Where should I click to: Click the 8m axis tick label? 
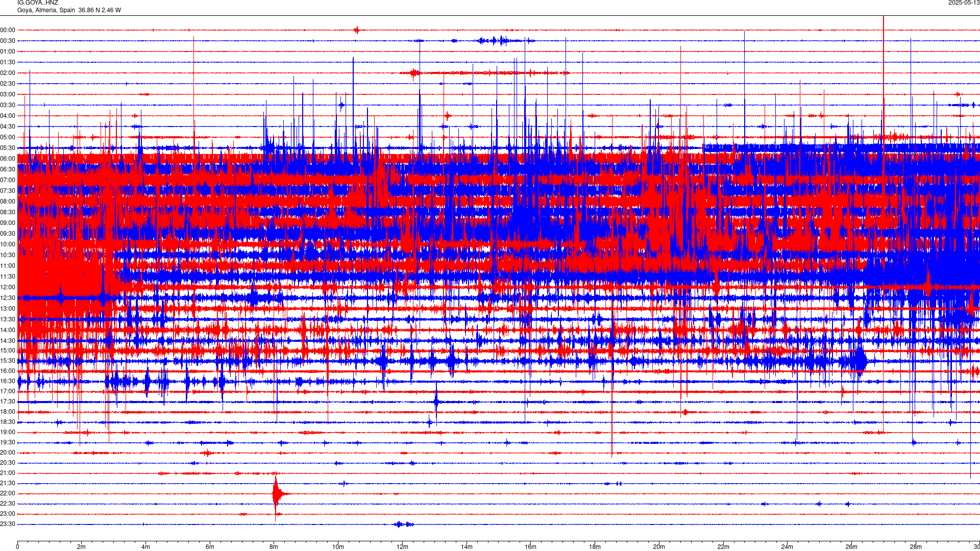coord(274,547)
